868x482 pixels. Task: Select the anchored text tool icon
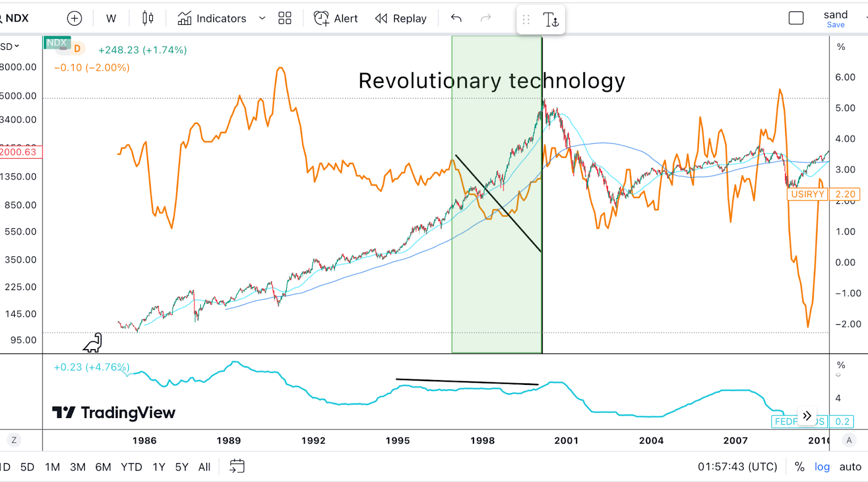point(551,19)
